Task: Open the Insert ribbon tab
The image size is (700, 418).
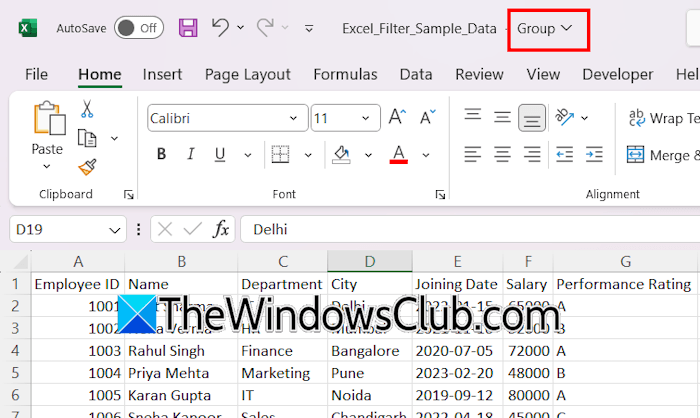Action: point(162,74)
